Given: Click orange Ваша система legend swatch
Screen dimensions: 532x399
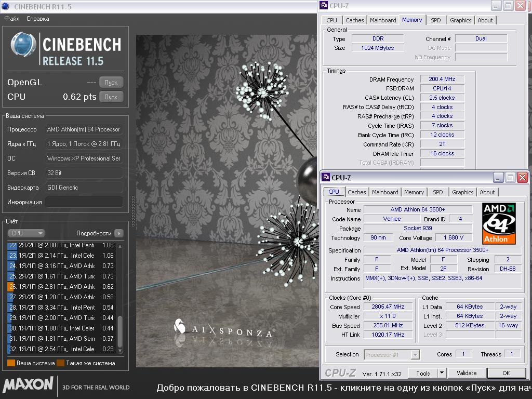Looking at the screenshot, I should click(11, 363).
